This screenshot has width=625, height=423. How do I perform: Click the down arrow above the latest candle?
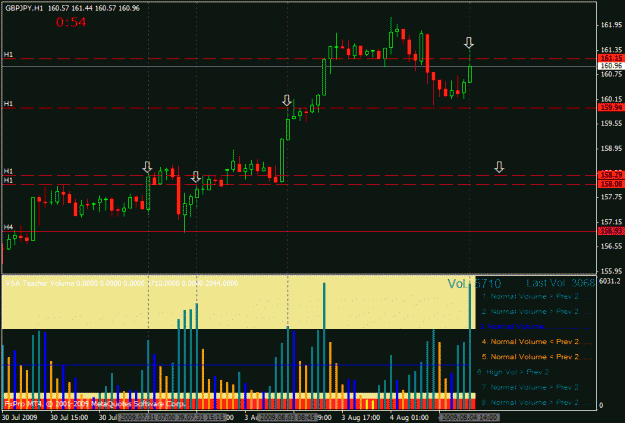[469, 43]
